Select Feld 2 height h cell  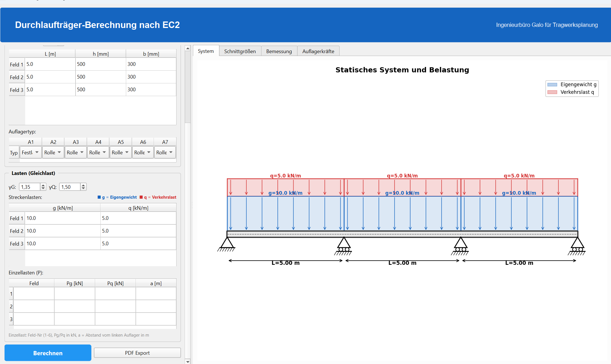[101, 77]
